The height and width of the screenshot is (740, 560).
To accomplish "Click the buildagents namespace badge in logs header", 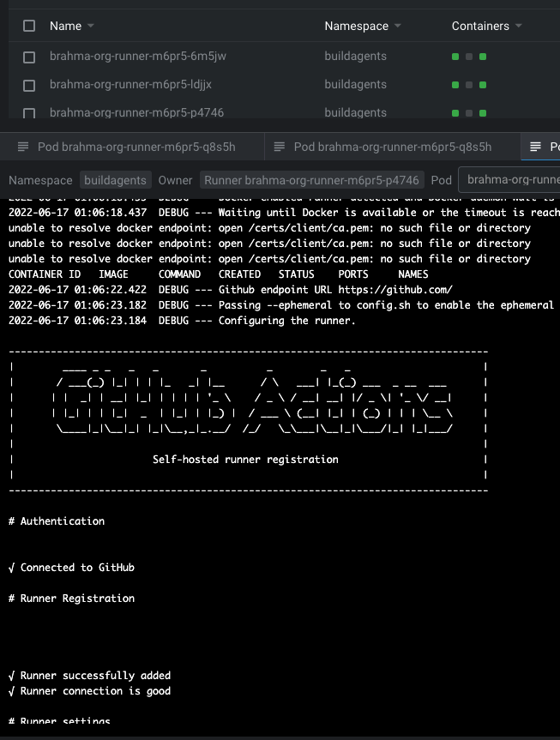I will click(115, 180).
